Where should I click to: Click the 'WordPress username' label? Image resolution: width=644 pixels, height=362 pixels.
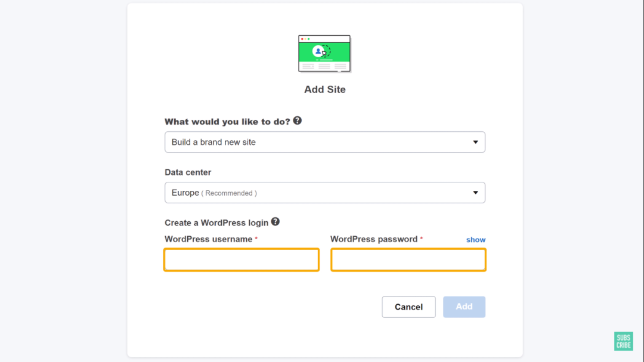pyautogui.click(x=208, y=239)
